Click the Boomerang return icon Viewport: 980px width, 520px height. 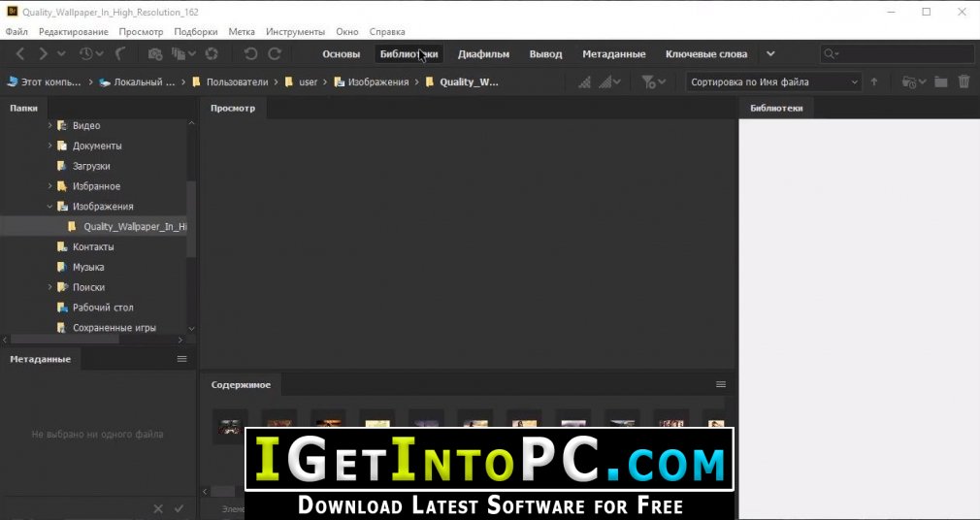(120, 53)
